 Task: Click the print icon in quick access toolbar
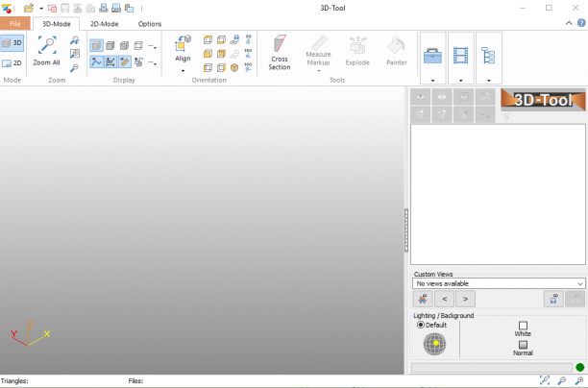(x=104, y=8)
